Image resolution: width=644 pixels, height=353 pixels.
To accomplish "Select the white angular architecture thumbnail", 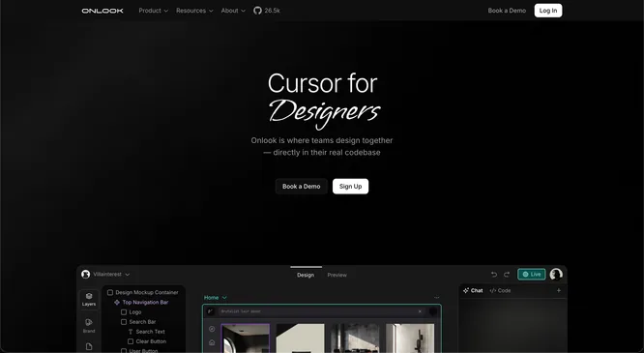I will pyautogui.click(x=300, y=338).
